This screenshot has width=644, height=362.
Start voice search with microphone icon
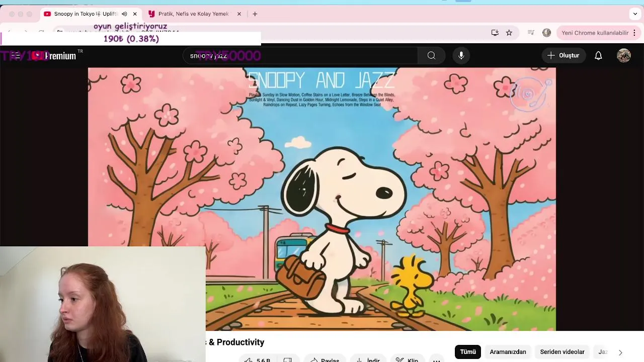tap(461, 56)
